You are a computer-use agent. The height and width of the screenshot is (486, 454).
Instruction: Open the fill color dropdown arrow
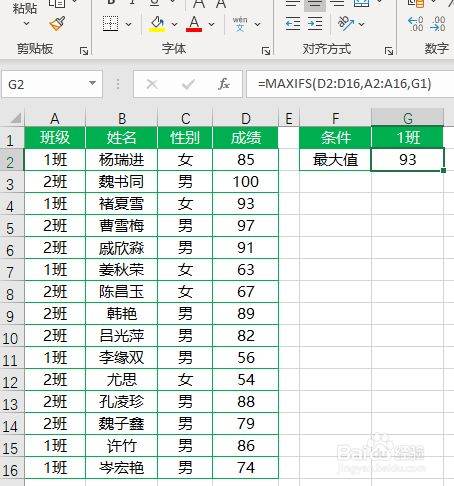point(174,24)
